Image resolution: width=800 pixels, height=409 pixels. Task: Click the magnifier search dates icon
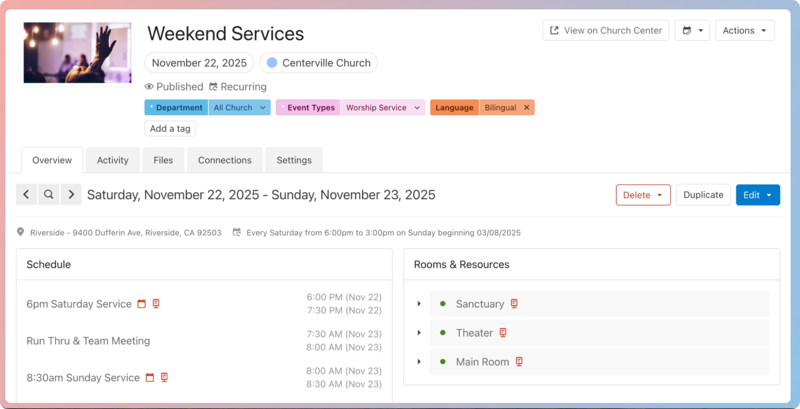(x=49, y=195)
